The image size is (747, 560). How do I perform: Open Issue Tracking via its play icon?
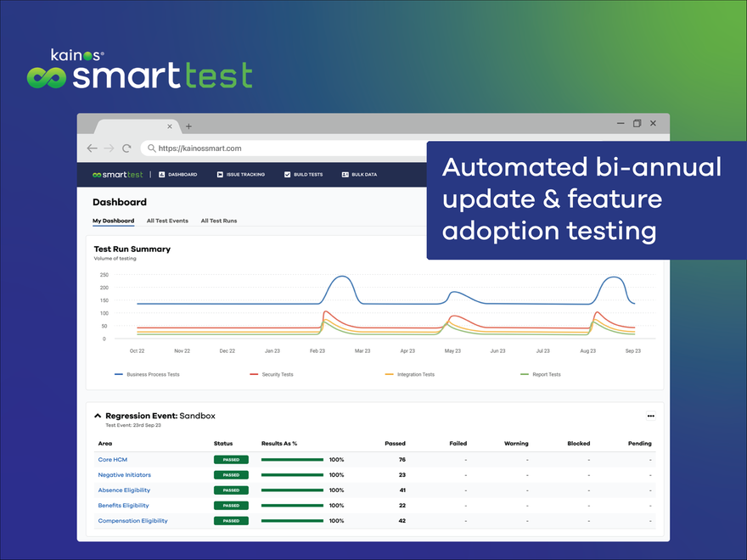pos(220,175)
